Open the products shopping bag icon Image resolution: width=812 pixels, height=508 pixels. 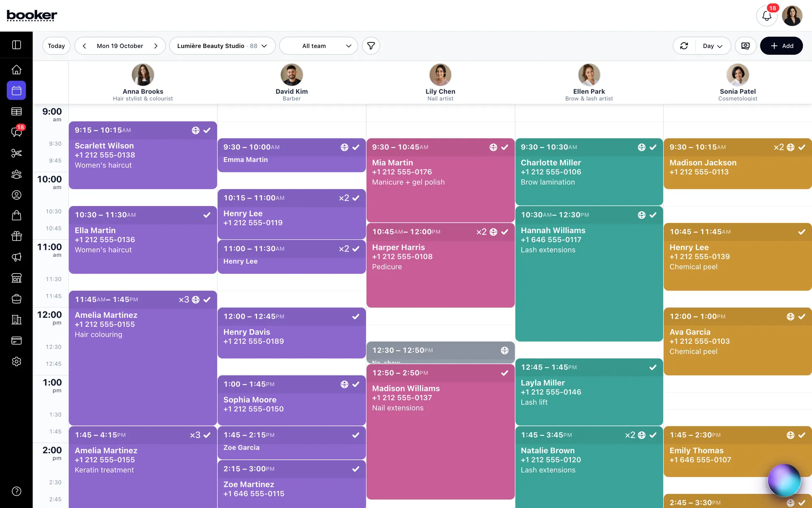(x=17, y=215)
